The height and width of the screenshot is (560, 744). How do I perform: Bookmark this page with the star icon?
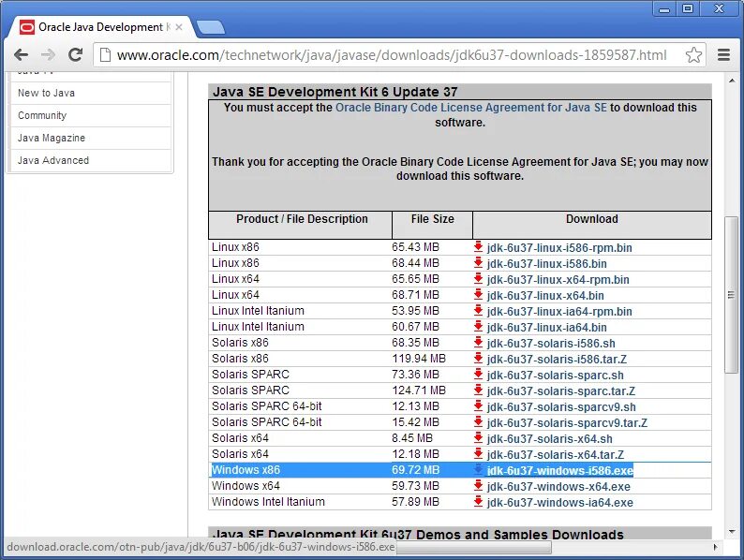[693, 55]
